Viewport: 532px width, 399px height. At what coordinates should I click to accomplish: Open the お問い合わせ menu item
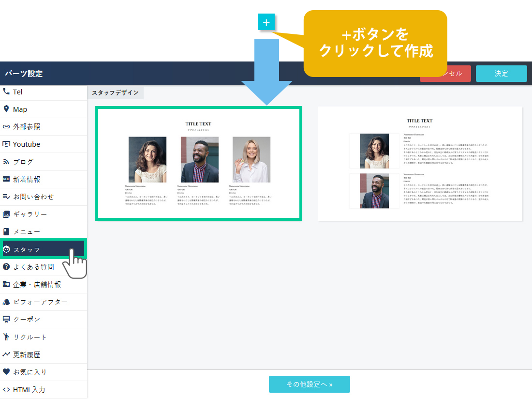(33, 197)
